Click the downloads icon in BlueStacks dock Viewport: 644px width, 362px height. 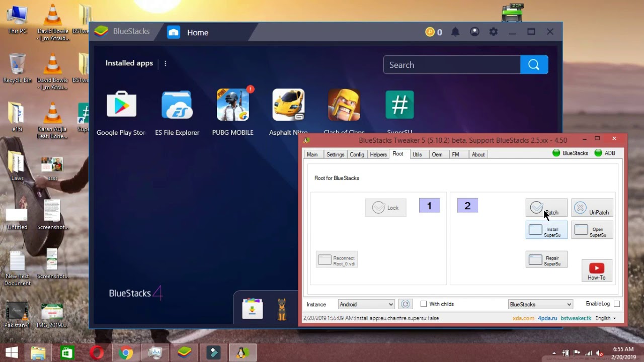252,309
